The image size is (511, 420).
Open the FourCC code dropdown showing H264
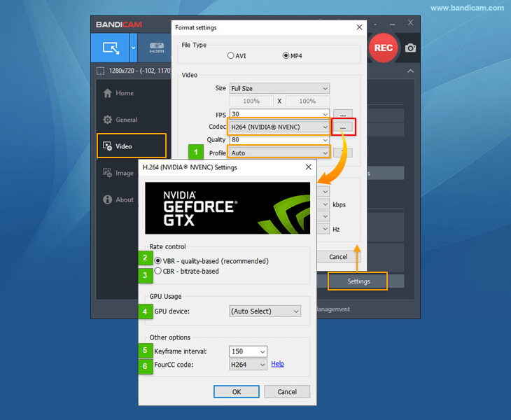(x=248, y=365)
